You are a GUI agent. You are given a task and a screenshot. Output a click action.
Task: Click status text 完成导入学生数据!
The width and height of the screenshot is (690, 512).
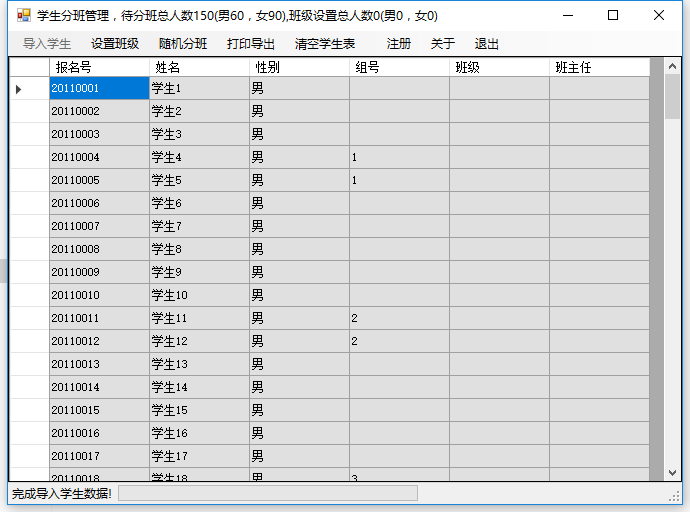tap(62, 494)
